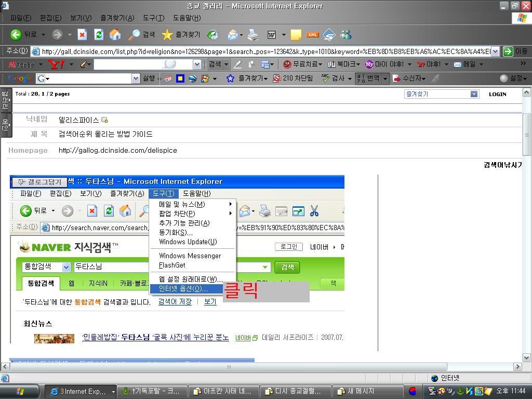Click the 갤러리 side tab
Viewport: 532px width, 399px height.
(x=6, y=100)
